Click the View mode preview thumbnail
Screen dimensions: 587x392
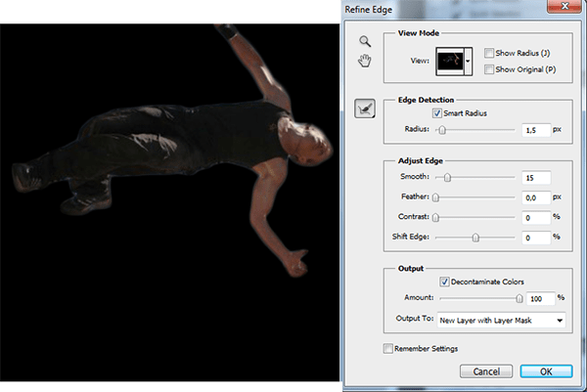[x=450, y=61]
